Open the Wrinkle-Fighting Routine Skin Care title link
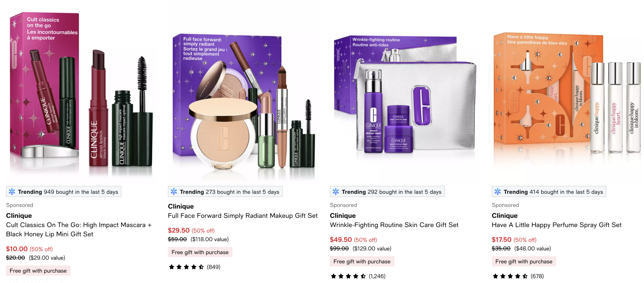Viewport: 644px width, 283px height. [x=394, y=225]
